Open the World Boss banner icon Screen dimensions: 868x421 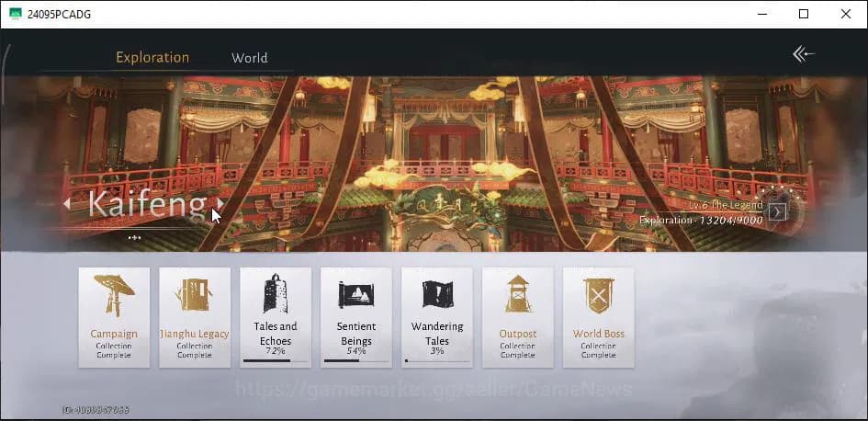click(598, 296)
